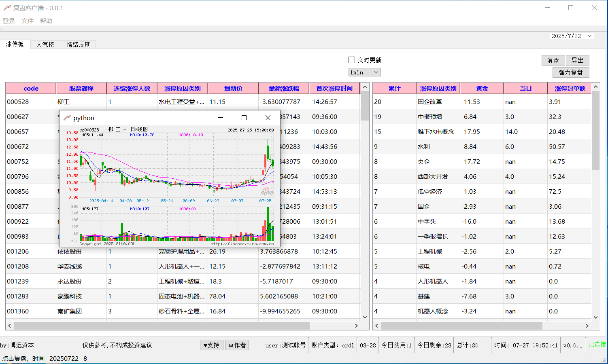The image size is (608, 364).
Task: Click the 复盘 button
Action: [x=553, y=60]
